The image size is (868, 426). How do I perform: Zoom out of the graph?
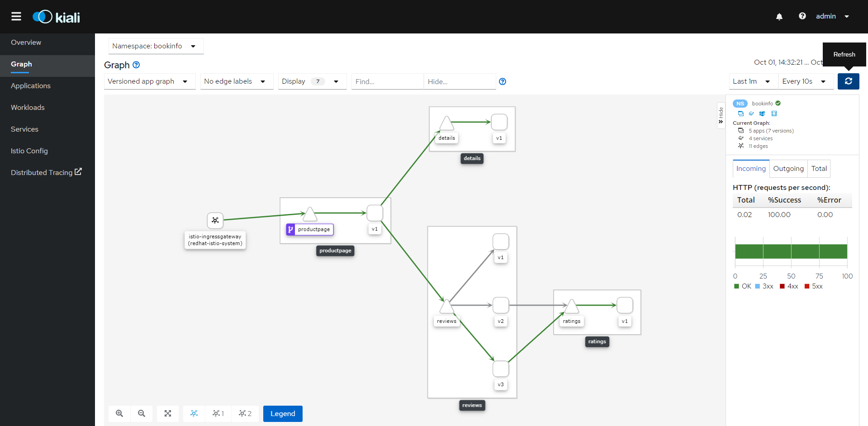point(142,413)
